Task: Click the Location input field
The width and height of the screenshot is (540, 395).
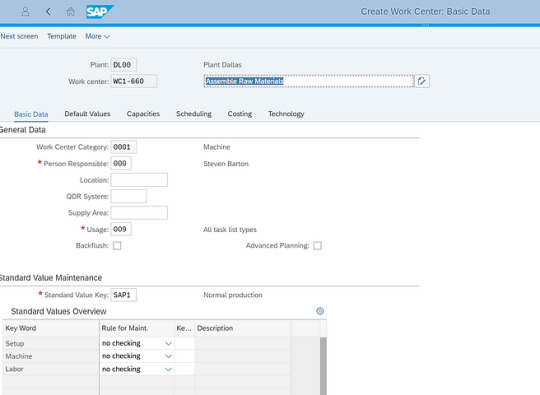Action: point(139,180)
